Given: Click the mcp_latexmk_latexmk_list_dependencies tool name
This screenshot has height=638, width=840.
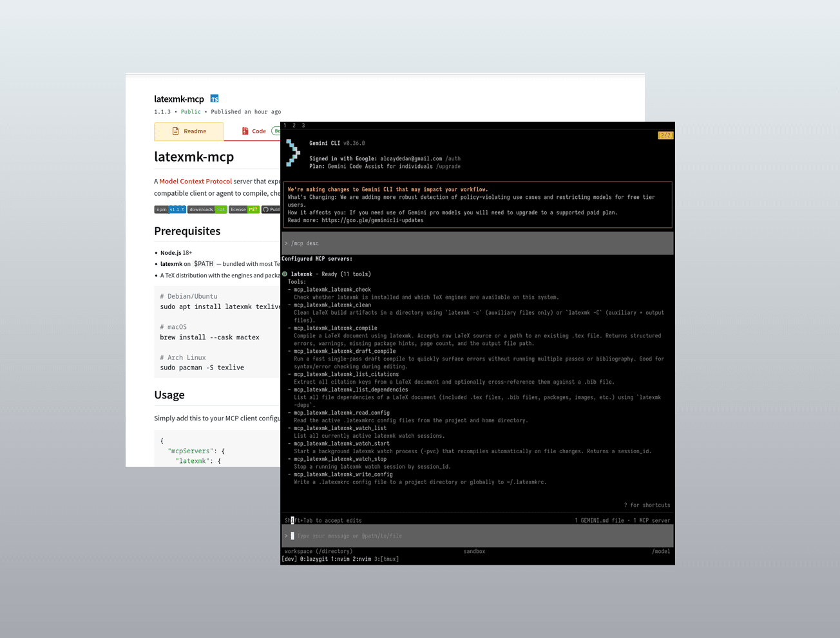Looking at the screenshot, I should [x=351, y=390].
